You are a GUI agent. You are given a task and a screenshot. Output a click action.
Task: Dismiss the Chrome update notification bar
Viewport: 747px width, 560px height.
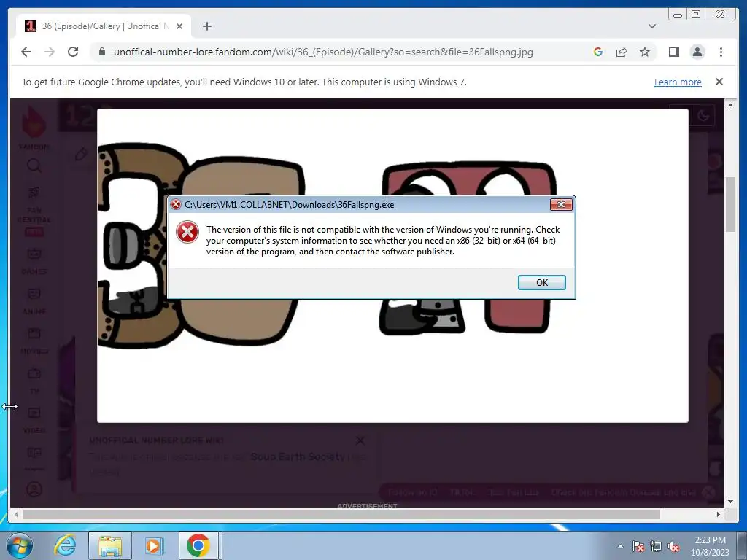(719, 82)
